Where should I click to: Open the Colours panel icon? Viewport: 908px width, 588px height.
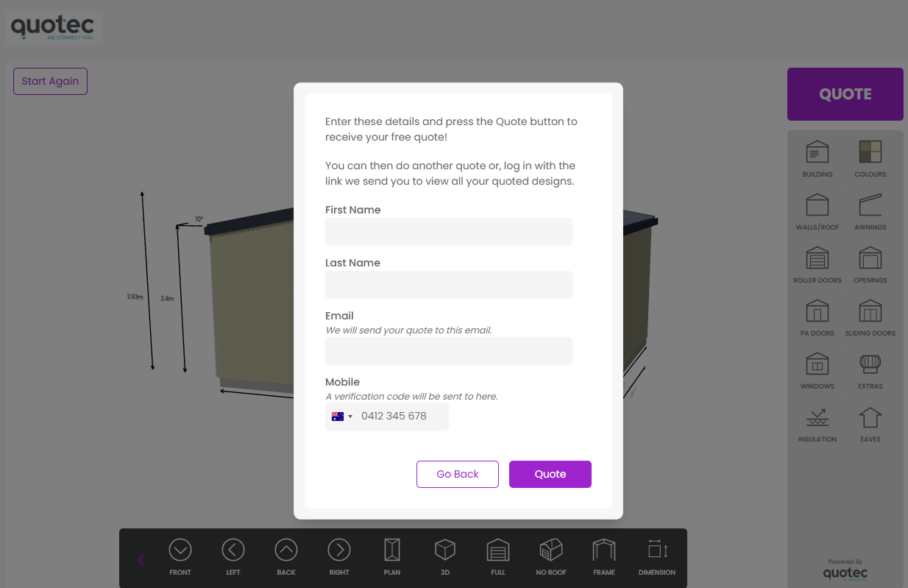(x=870, y=152)
